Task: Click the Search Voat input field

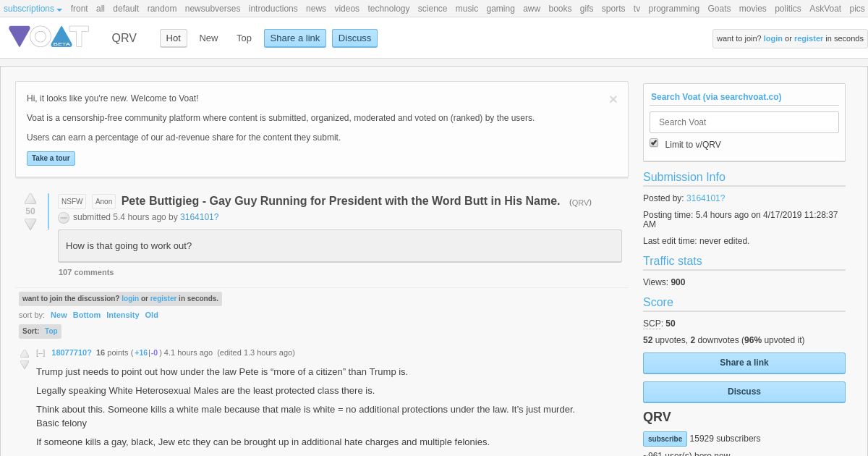Action: pos(744,122)
